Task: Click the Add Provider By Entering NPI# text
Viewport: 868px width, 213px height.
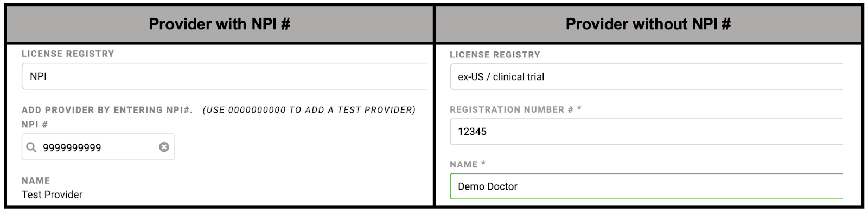Action: click(x=107, y=110)
